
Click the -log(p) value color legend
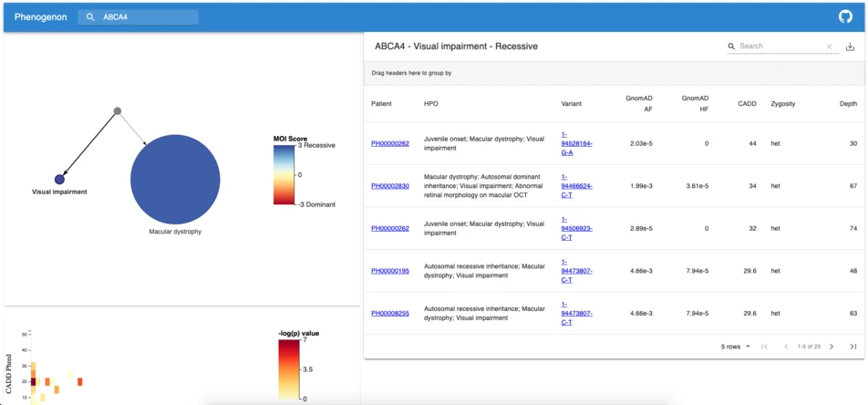point(288,369)
